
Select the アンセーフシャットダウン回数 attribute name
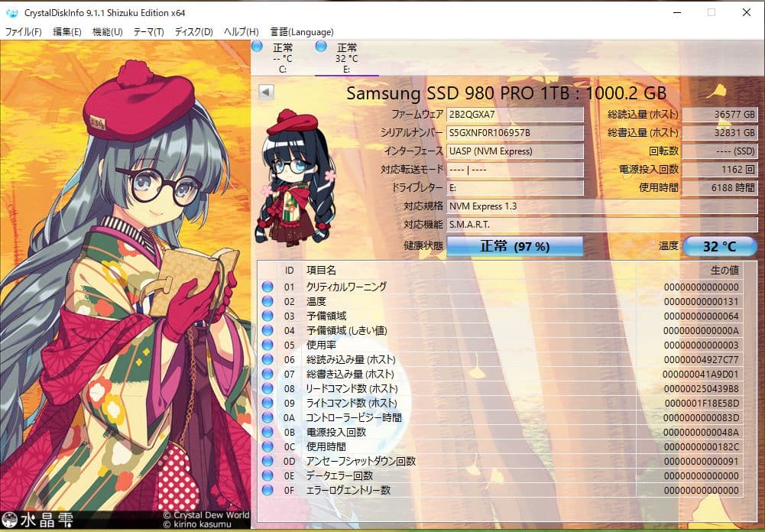pos(361,461)
